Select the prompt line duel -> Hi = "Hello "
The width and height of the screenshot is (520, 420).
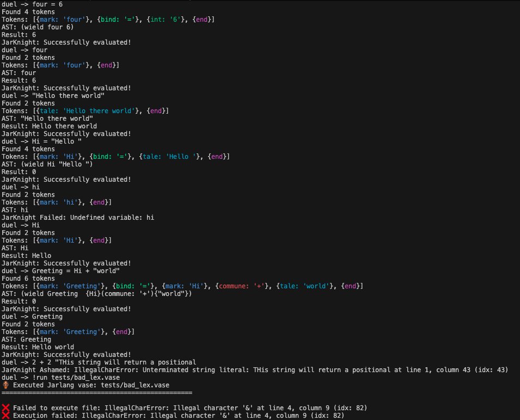tap(41, 141)
